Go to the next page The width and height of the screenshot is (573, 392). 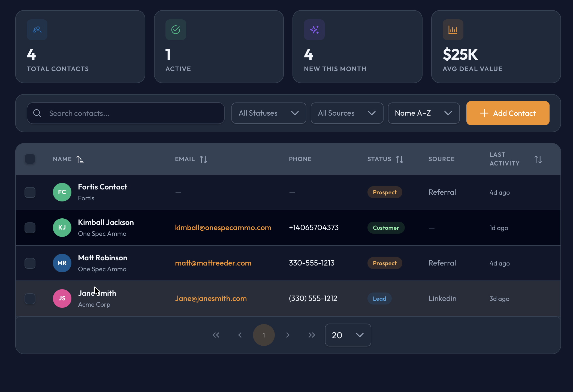(x=288, y=335)
